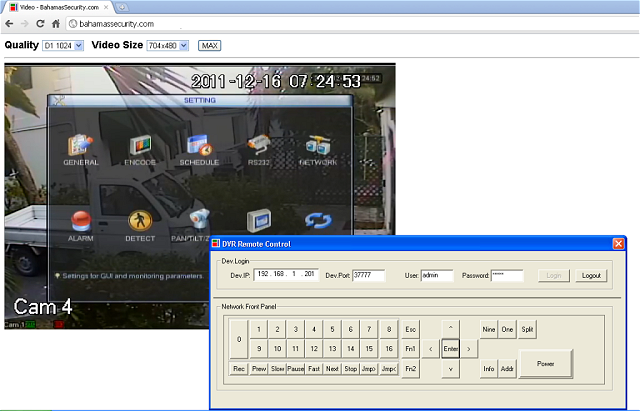Screen dimensions: 640x411
Task: Click the User field with admin
Action: (x=437, y=275)
